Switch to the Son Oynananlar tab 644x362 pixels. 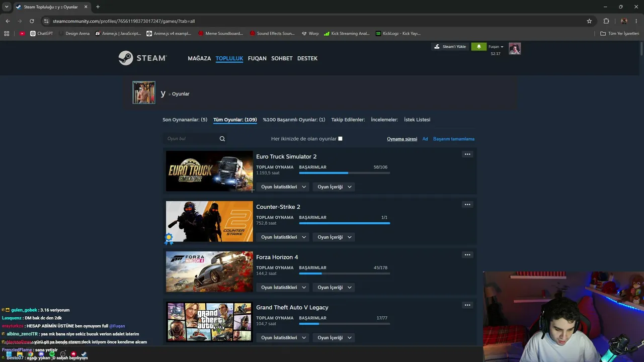[x=185, y=120]
